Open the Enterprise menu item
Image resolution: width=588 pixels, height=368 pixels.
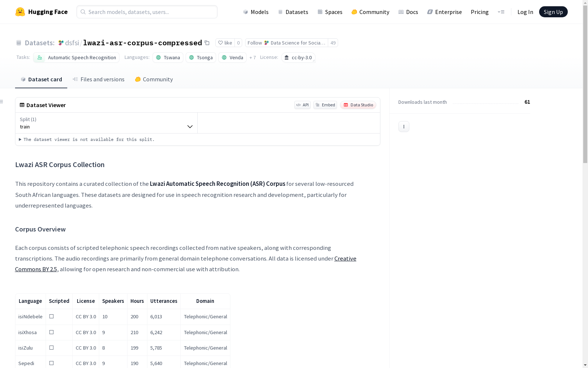coord(444,12)
